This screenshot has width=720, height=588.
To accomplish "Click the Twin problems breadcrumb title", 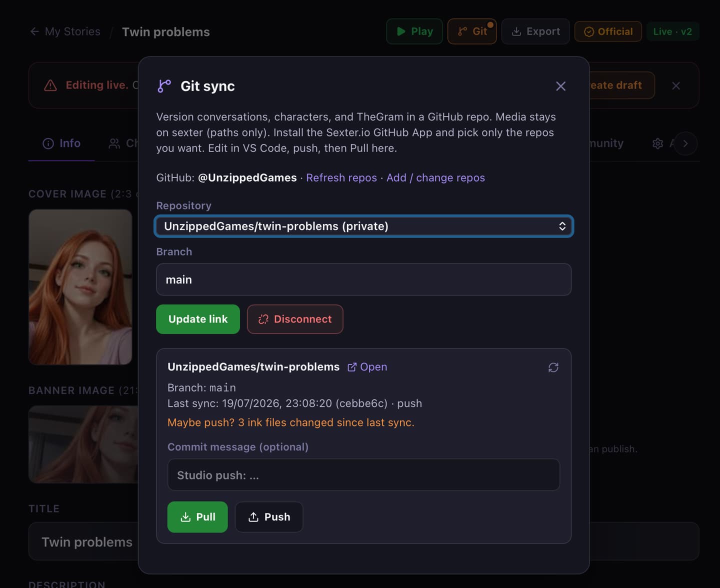I will pos(166,31).
